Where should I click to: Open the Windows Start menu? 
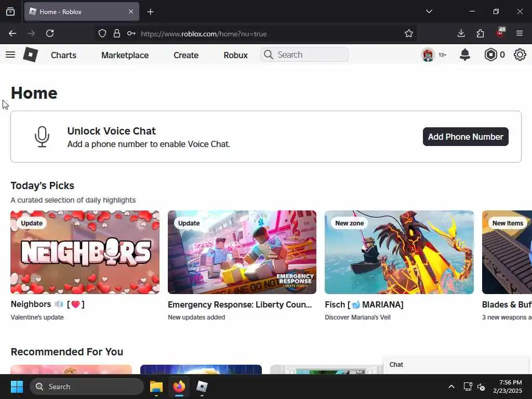point(17,387)
